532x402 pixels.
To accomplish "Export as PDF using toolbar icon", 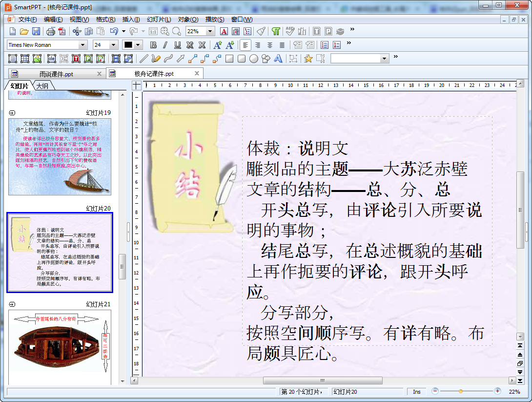I will (61, 31).
